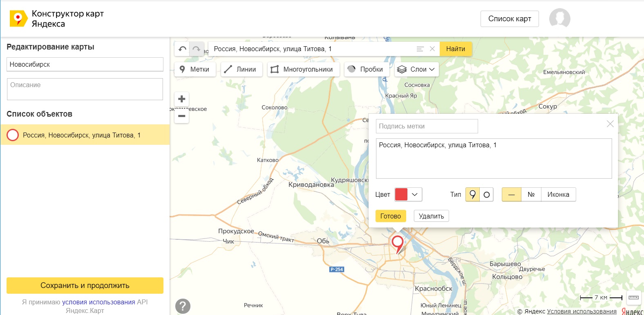Select улица Титова, 1 in object list
644x315 pixels.
coord(85,135)
